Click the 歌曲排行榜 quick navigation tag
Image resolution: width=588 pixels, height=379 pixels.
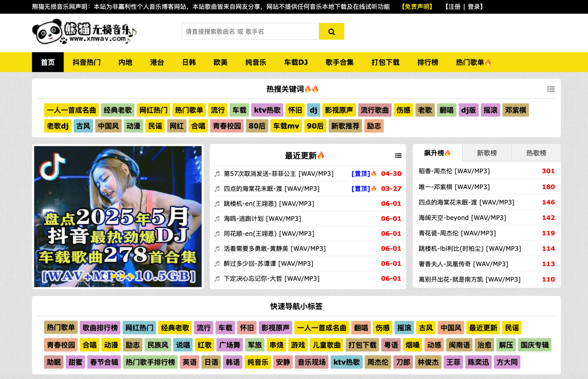click(x=100, y=328)
